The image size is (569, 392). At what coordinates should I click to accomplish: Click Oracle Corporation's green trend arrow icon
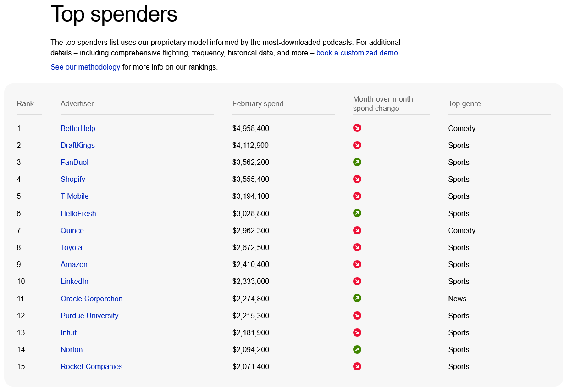[x=357, y=298]
